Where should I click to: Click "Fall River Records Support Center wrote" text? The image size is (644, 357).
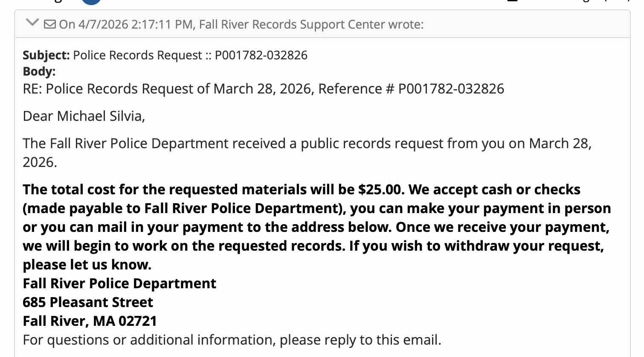311,24
